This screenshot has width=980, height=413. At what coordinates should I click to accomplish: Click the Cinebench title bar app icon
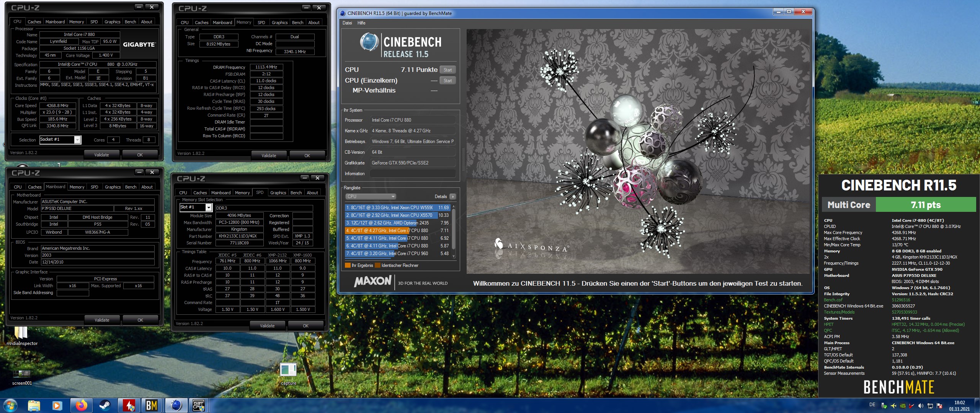click(343, 13)
